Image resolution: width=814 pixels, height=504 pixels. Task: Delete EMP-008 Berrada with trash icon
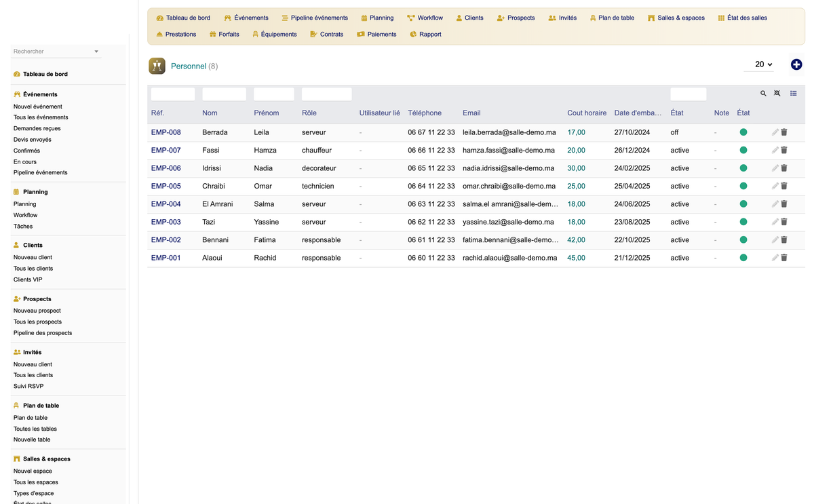(784, 132)
